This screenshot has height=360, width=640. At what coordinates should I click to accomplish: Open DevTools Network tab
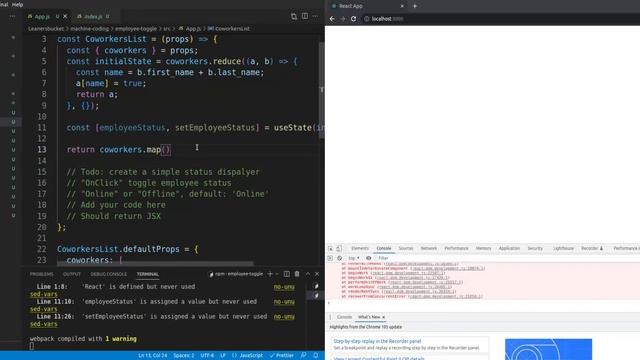tap(429, 248)
